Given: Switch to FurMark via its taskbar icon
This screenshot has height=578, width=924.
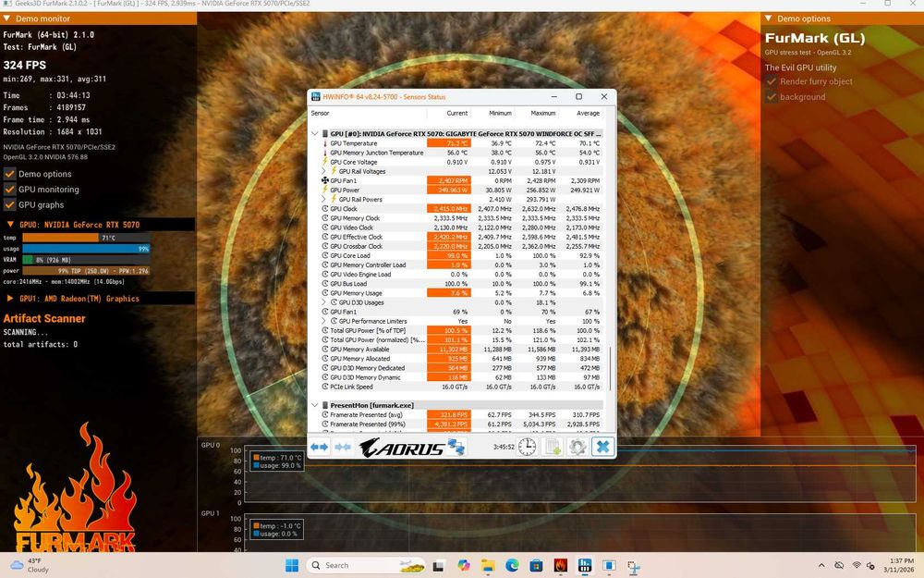Looking at the screenshot, I should pyautogui.click(x=561, y=566).
